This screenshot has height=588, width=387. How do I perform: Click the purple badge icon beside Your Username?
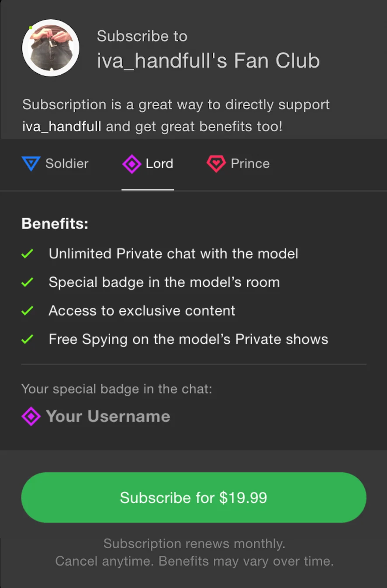coord(31,416)
